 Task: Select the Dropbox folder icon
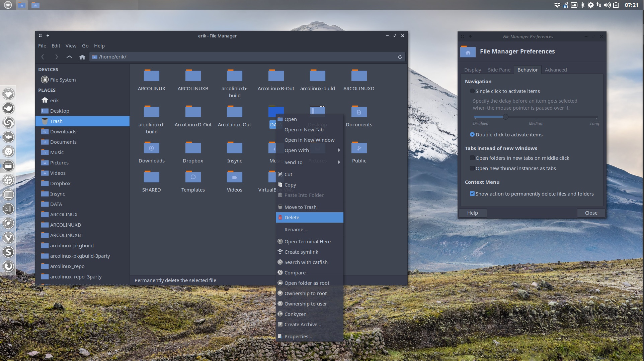pyautogui.click(x=193, y=148)
